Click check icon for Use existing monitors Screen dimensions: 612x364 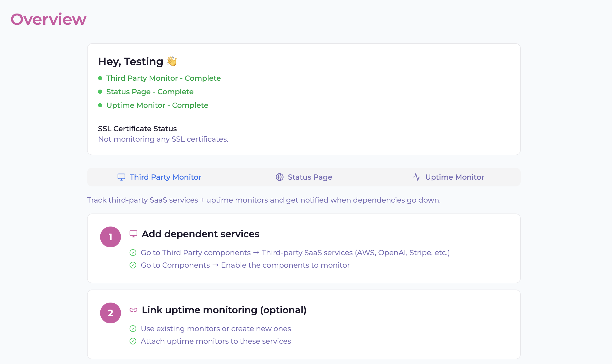click(x=133, y=329)
